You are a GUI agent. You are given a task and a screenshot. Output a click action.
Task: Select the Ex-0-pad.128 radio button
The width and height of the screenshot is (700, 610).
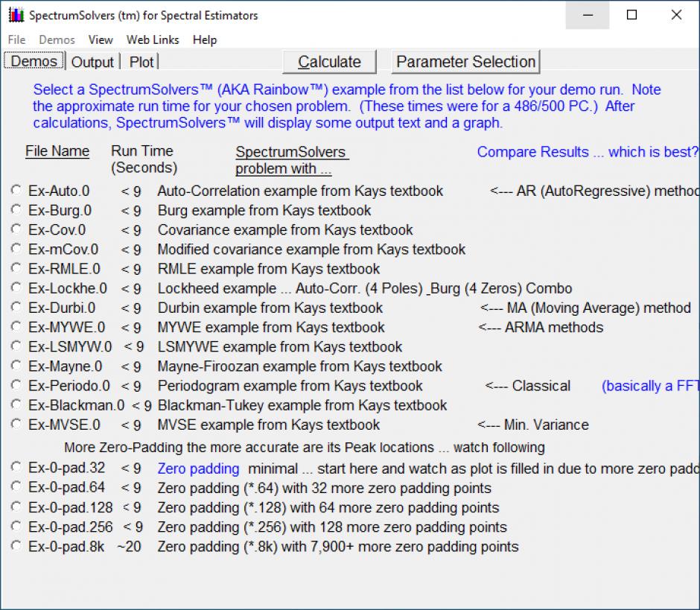16,507
